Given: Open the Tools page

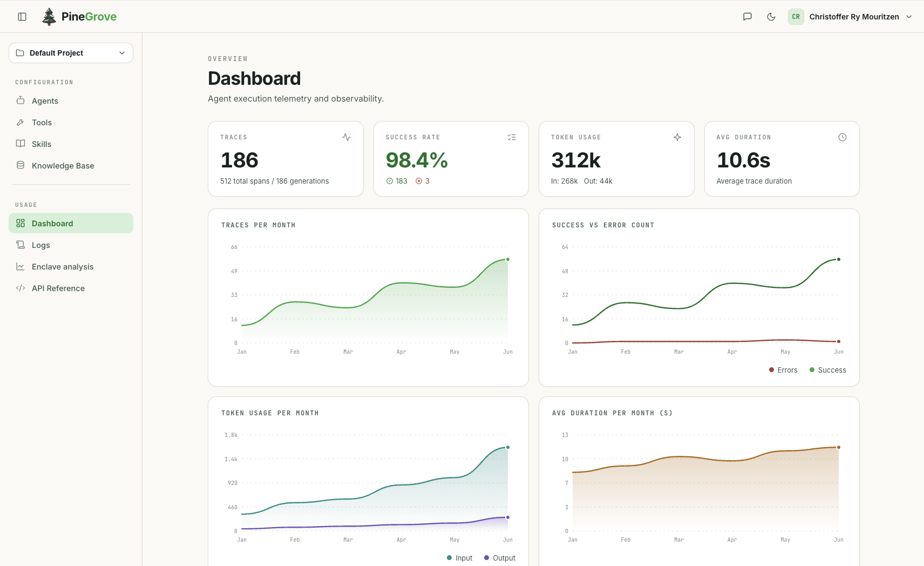Looking at the screenshot, I should [x=71, y=123].
